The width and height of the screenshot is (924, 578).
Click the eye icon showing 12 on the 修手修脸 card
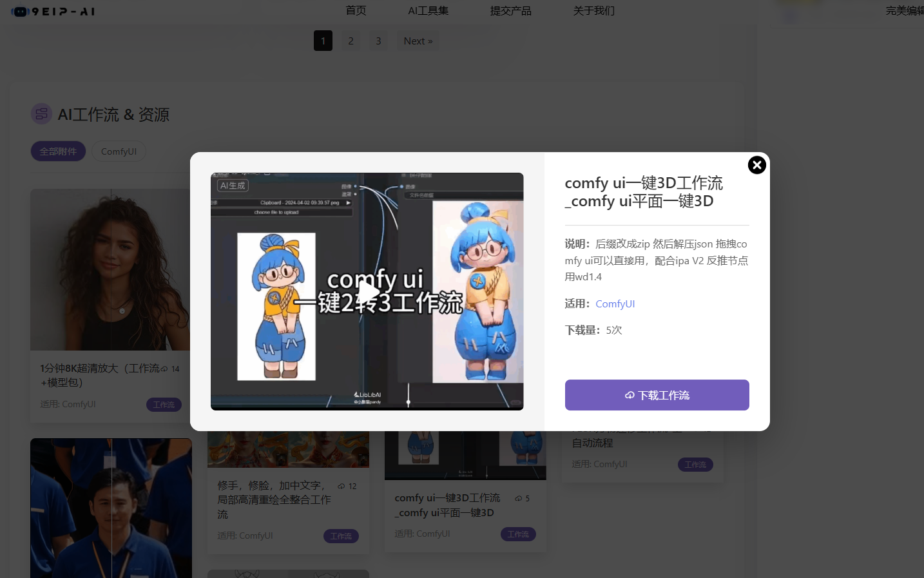(340, 485)
